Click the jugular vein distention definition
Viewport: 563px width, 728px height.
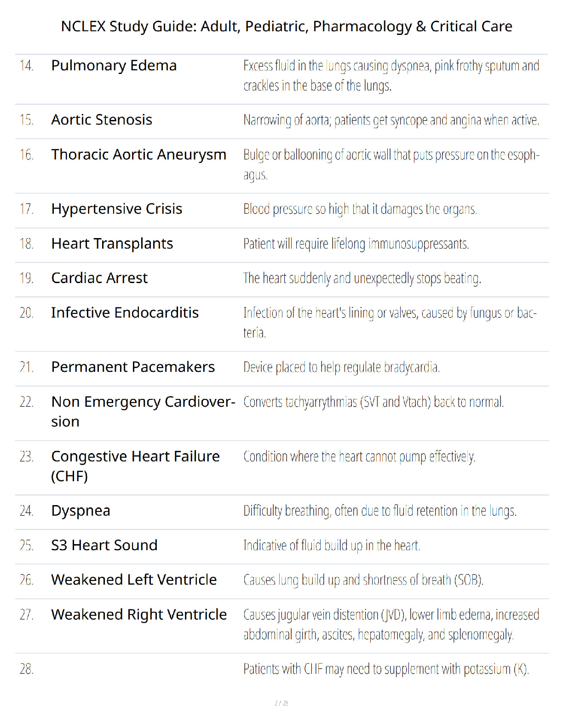(x=391, y=625)
